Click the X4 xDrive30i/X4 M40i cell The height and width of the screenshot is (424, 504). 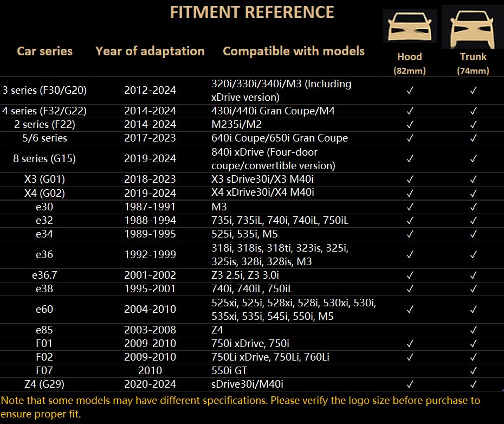[263, 192]
